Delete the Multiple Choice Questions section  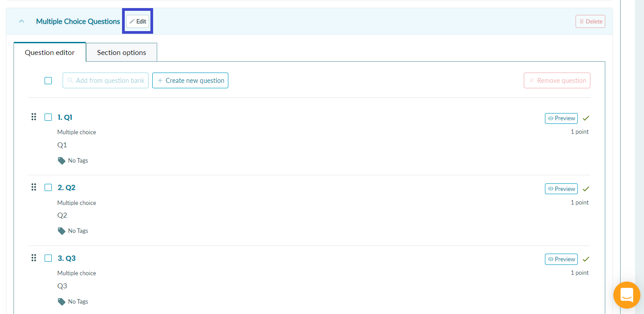[x=590, y=21]
